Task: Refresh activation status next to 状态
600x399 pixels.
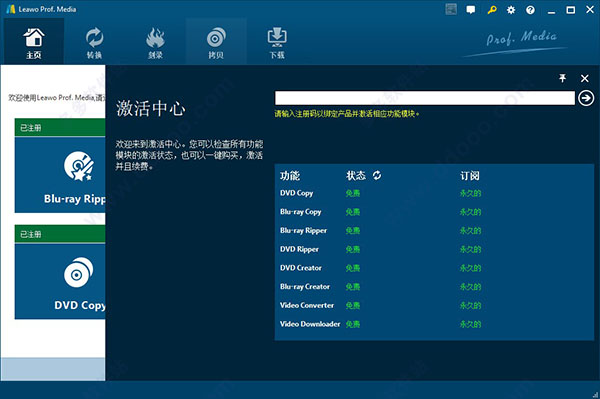Action: click(x=377, y=175)
